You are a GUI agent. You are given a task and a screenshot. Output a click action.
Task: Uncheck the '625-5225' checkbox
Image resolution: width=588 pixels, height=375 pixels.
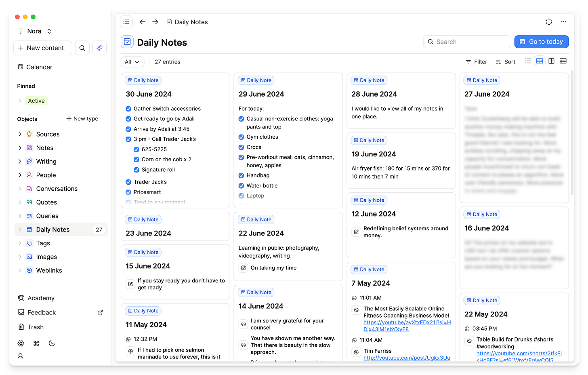[x=136, y=150]
